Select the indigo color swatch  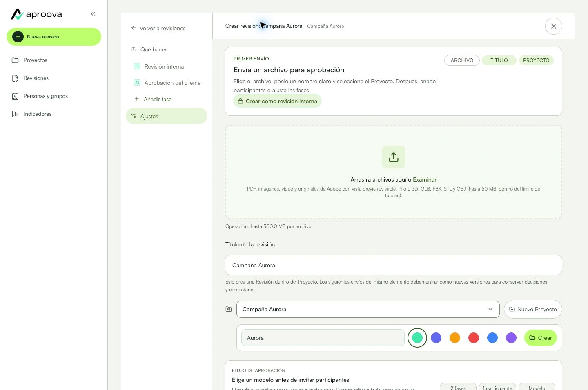436,338
